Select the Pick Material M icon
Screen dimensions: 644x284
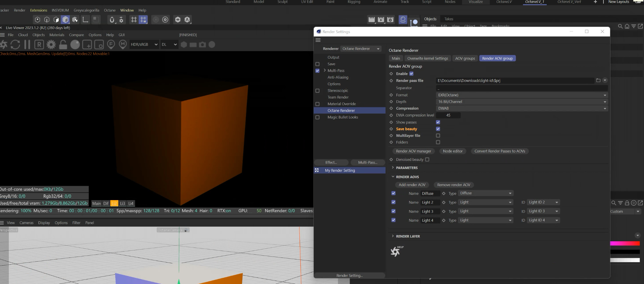123,45
